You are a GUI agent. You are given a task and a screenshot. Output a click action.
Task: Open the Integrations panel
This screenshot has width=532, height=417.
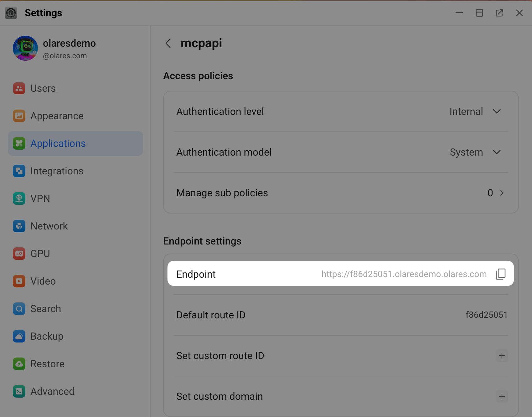[x=57, y=171]
